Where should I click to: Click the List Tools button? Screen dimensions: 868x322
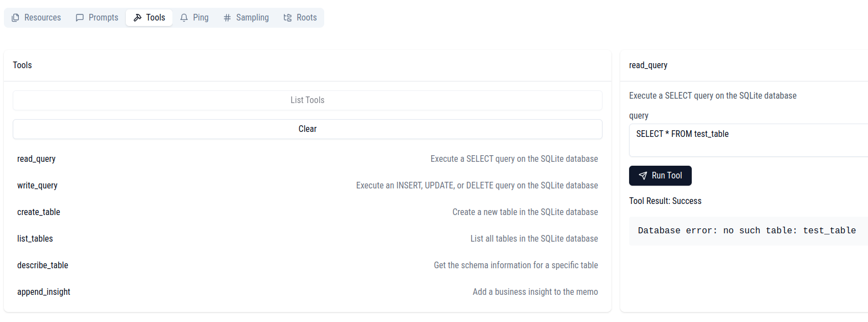[x=308, y=100]
